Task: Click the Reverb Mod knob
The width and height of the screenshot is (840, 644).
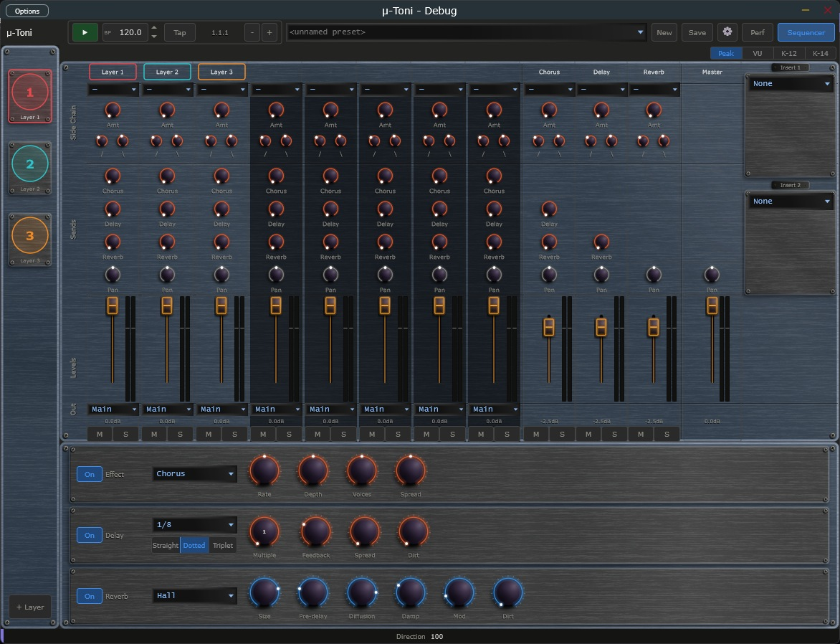Action: 459,592
